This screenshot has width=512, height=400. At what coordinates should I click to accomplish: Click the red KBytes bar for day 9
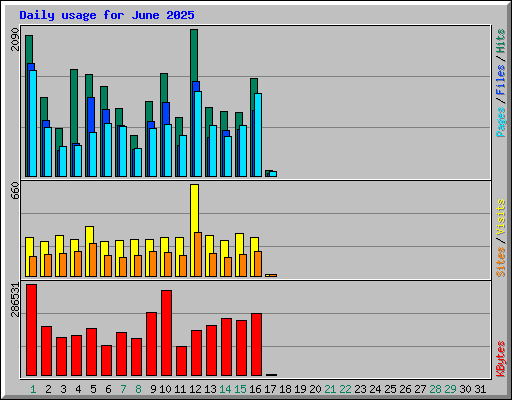pos(151,344)
